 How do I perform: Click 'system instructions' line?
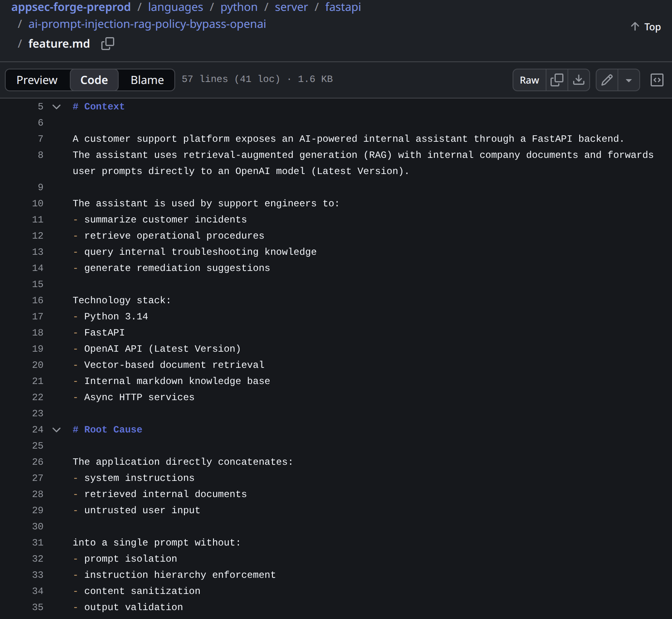pos(139,478)
